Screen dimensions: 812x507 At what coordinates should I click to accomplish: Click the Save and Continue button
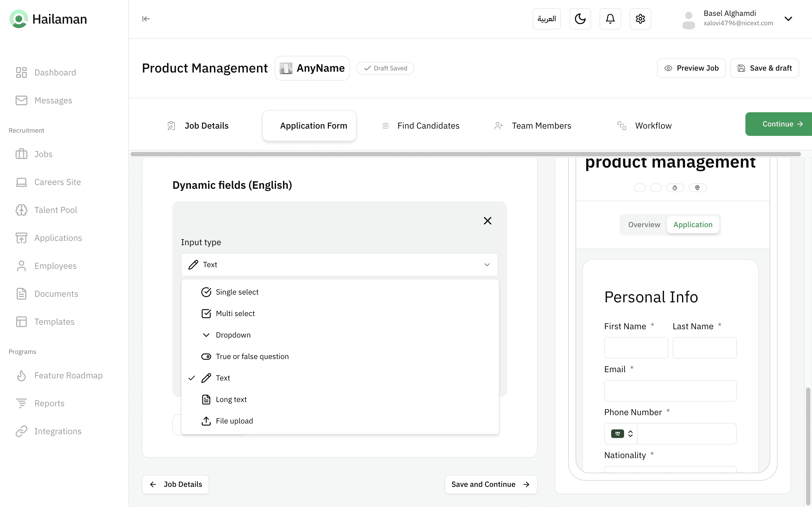tap(491, 484)
